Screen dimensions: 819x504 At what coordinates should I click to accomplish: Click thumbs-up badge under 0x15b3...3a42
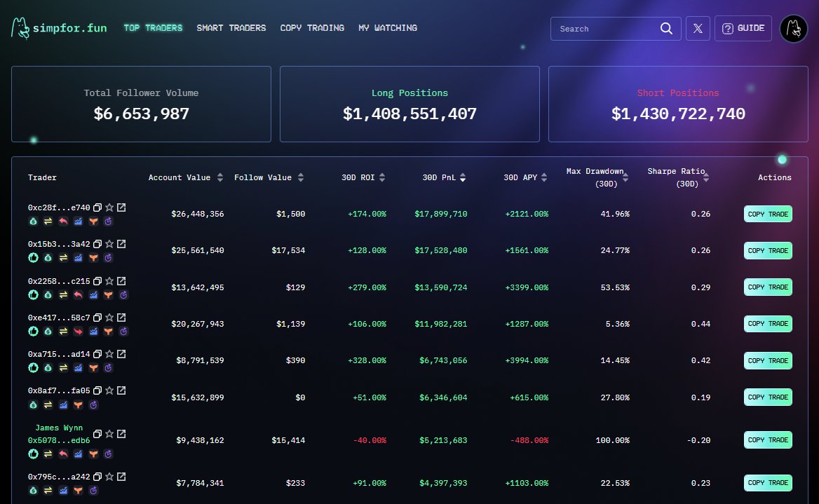33,257
